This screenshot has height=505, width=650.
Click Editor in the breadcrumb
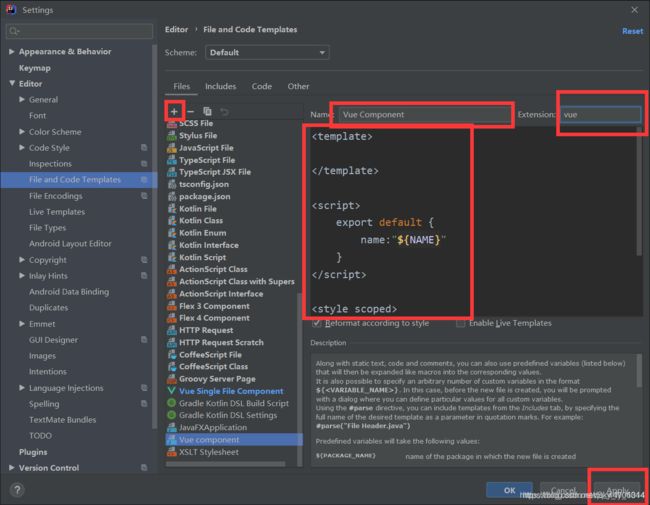click(176, 29)
